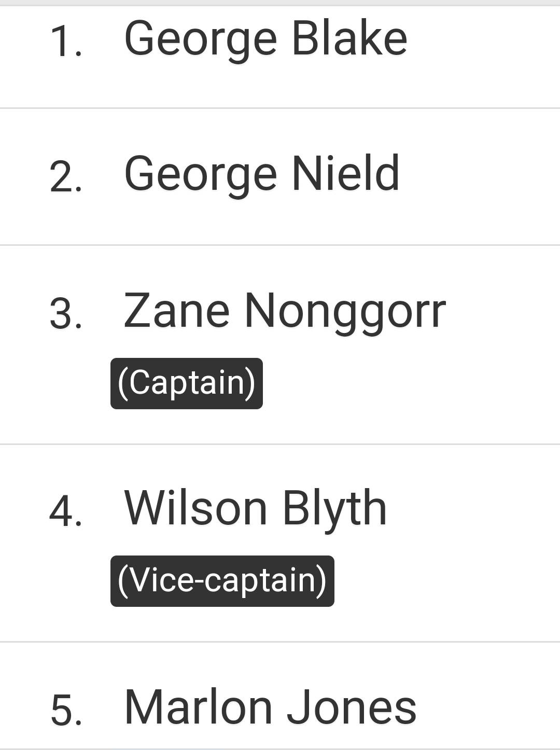560x750 pixels.
Task: Click the Captain badge
Action: (187, 383)
